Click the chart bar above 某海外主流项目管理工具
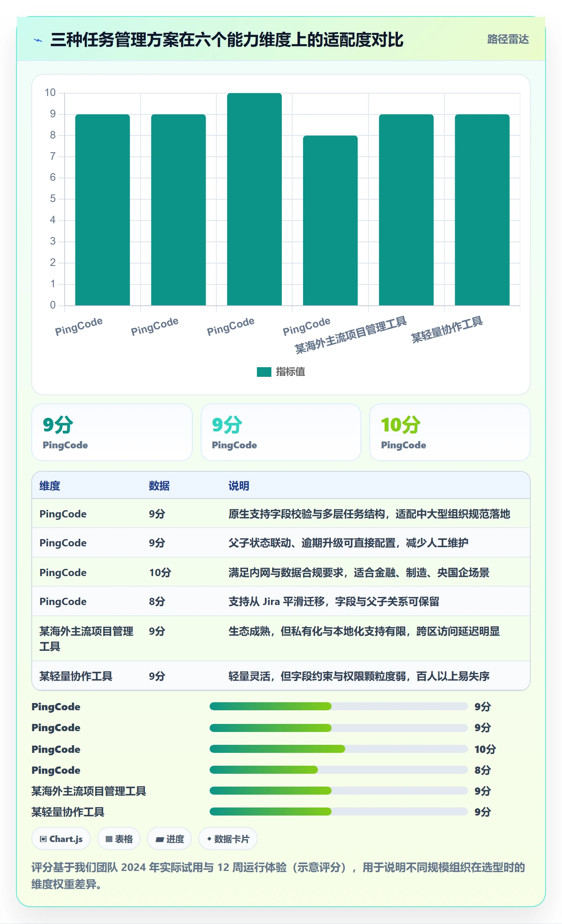The height and width of the screenshot is (924, 562). pos(406,210)
